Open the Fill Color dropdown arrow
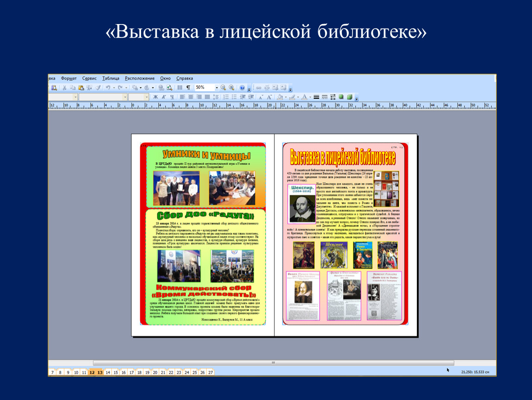 point(285,97)
